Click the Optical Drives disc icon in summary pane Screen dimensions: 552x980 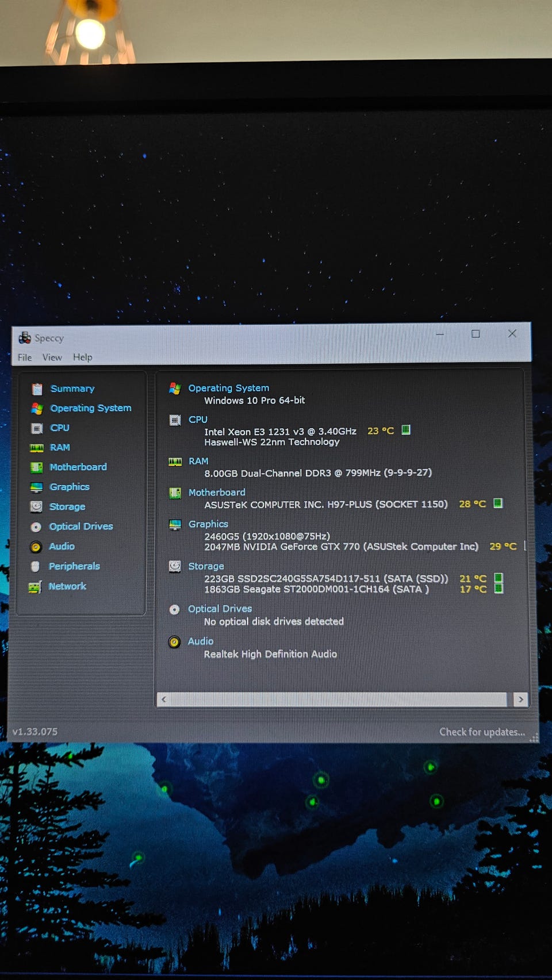click(x=174, y=609)
